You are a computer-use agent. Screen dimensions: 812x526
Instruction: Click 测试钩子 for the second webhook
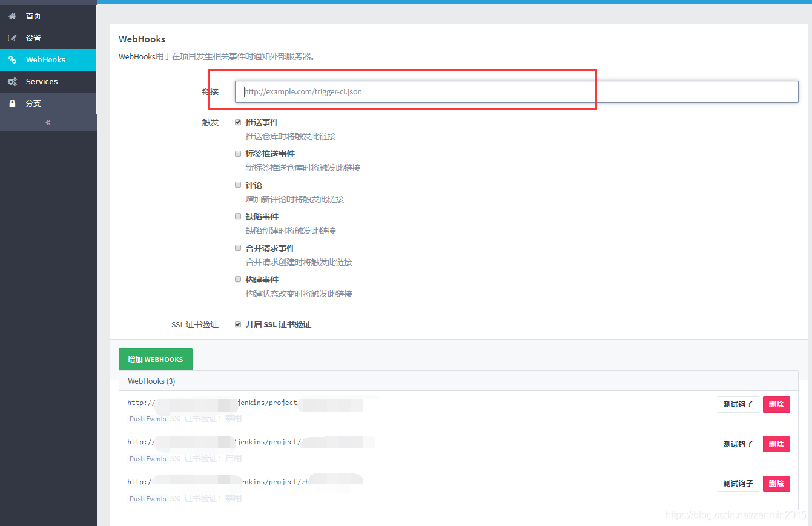[x=738, y=444]
